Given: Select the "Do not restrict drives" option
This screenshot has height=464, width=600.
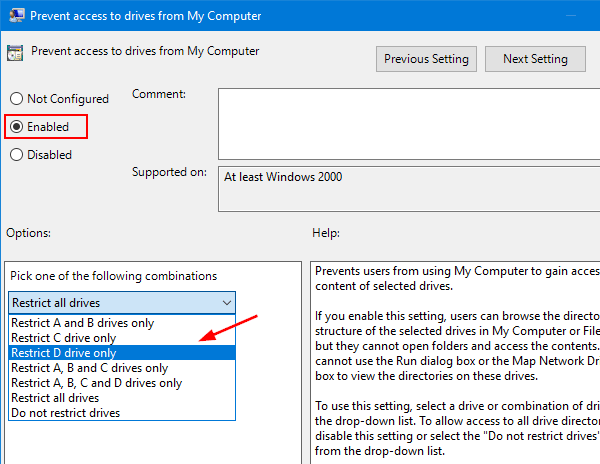Looking at the screenshot, I should click(65, 413).
